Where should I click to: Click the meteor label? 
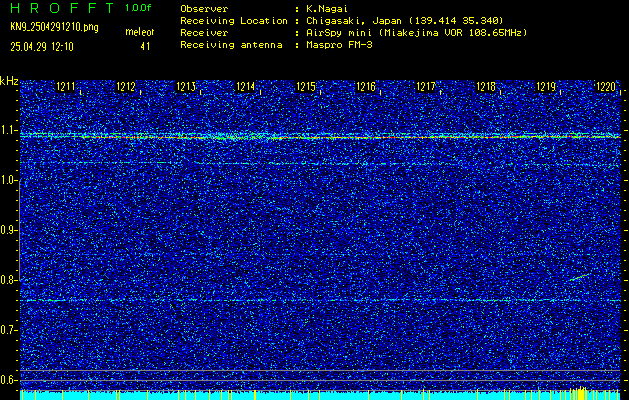(x=140, y=32)
